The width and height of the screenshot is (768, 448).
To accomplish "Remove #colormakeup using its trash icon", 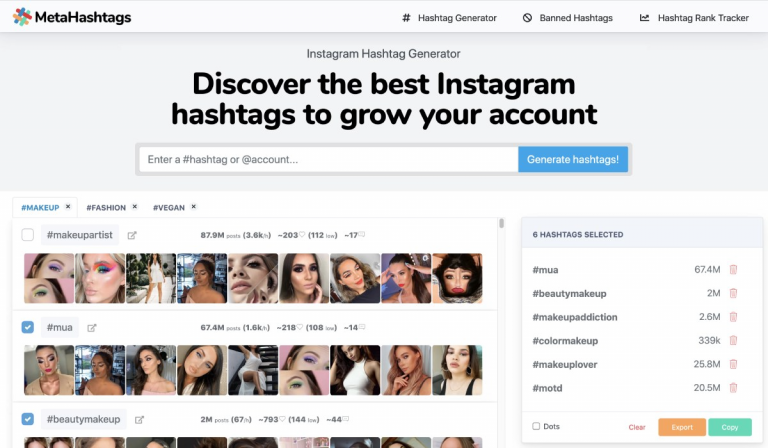I will 733,340.
